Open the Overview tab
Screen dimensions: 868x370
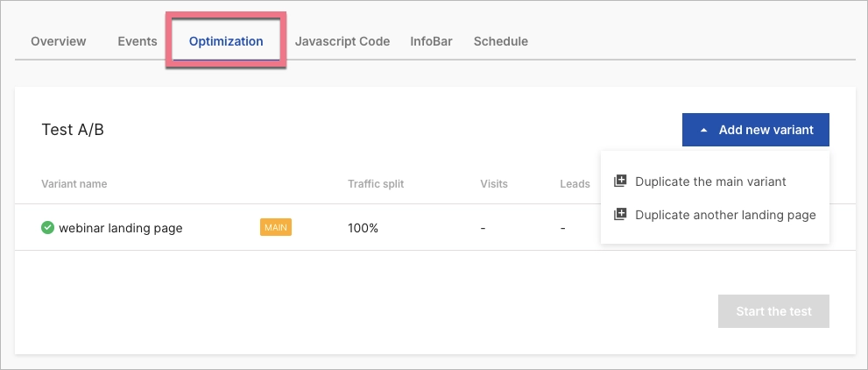coord(59,41)
